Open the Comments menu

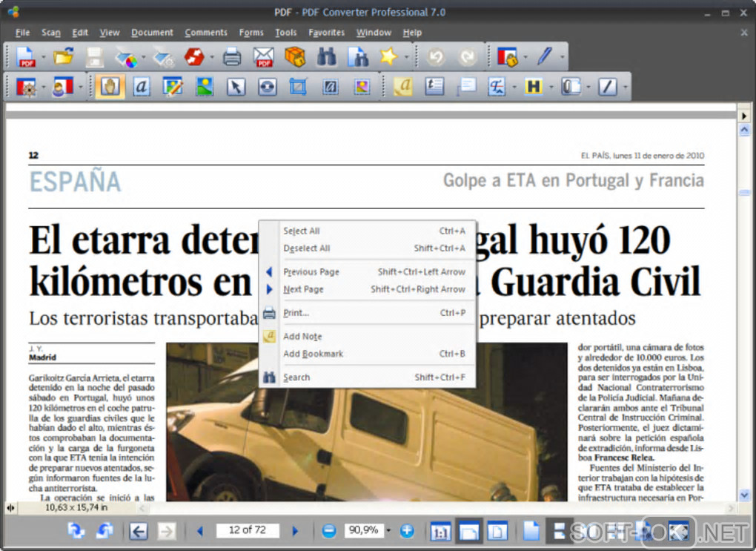pos(206,33)
